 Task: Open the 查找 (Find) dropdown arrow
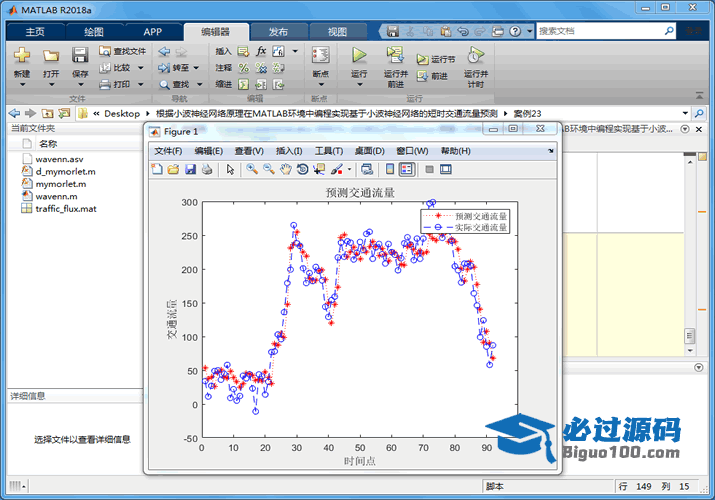(199, 84)
